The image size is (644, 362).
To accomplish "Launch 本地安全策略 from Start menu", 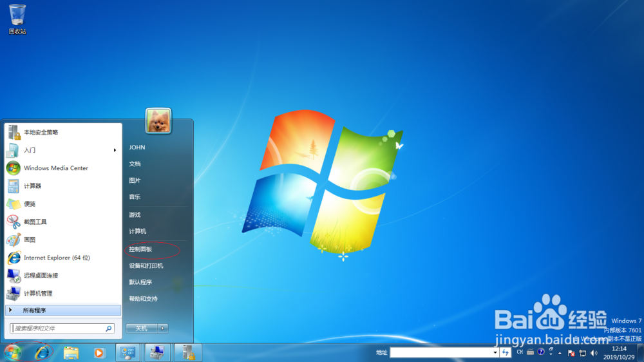I will pos(63,132).
